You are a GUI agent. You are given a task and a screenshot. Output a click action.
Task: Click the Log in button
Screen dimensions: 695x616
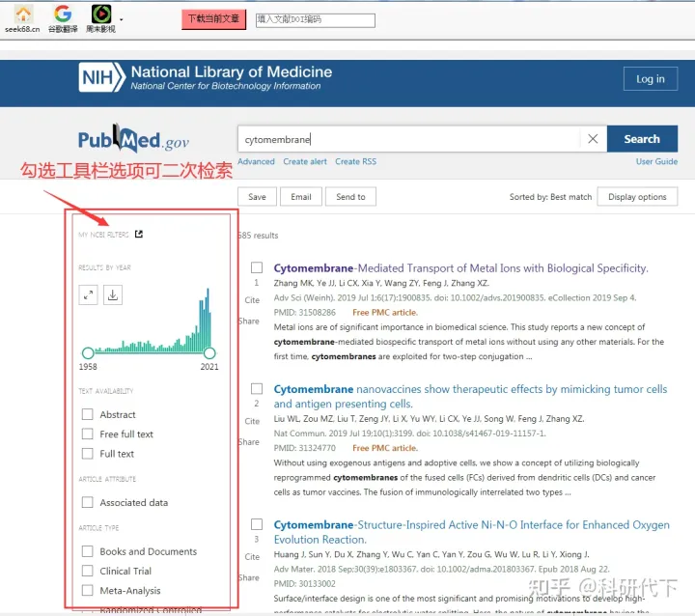pos(651,79)
